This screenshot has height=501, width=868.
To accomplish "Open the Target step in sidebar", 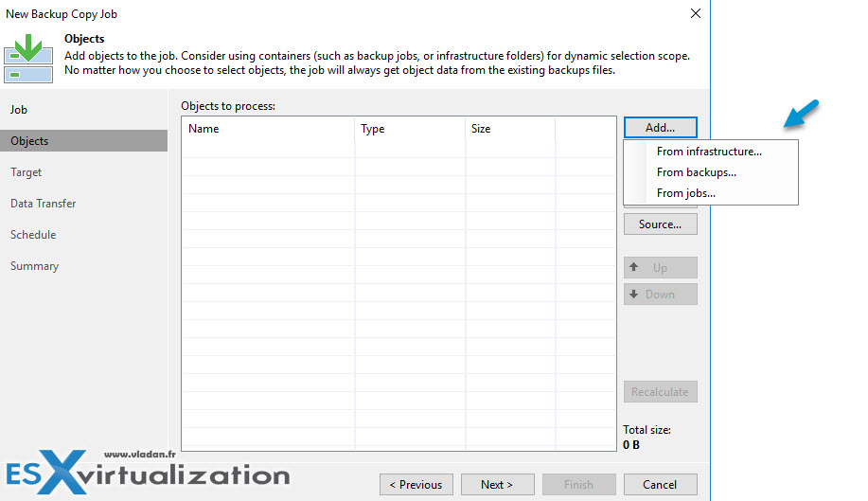I will click(27, 172).
